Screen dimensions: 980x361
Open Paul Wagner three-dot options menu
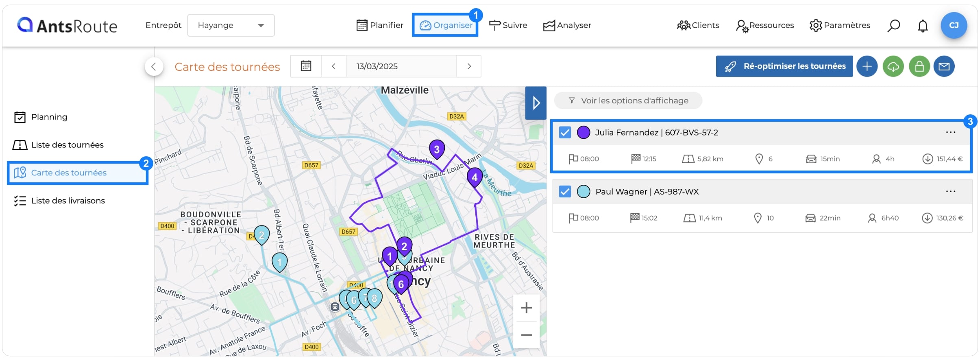tap(950, 191)
